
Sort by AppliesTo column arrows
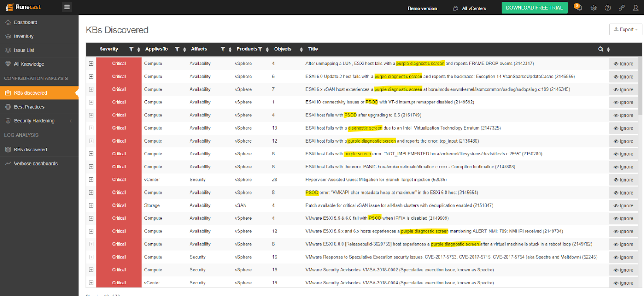point(184,50)
